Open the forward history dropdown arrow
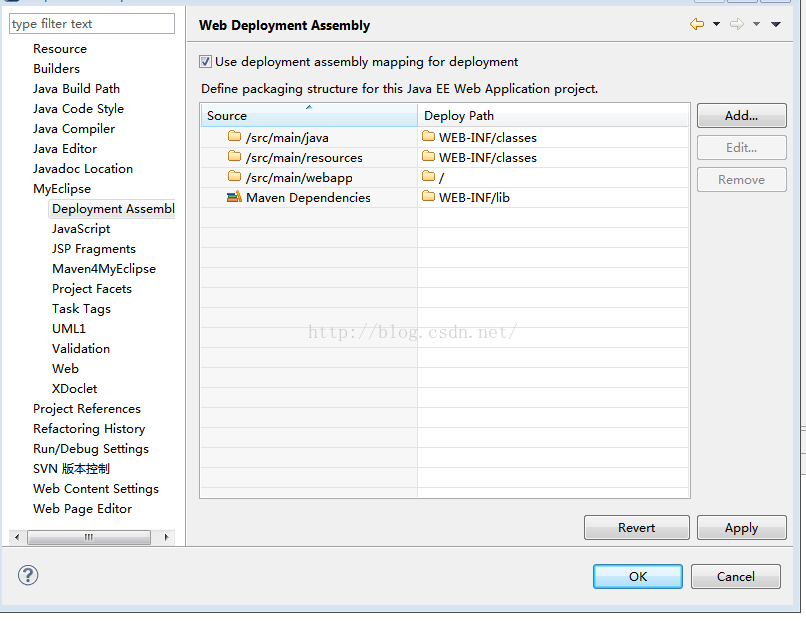This screenshot has width=806, height=642. click(x=756, y=24)
